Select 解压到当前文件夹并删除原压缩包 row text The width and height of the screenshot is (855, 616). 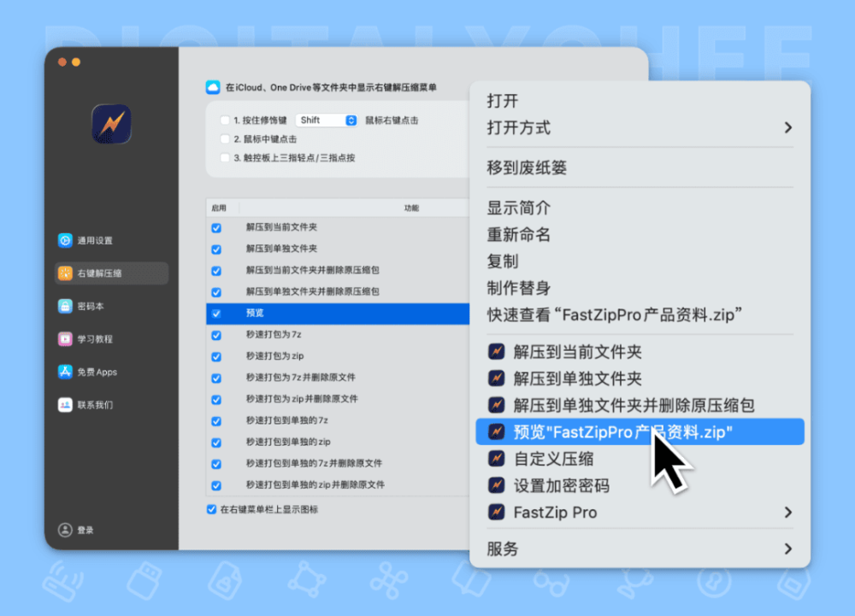click(x=312, y=270)
